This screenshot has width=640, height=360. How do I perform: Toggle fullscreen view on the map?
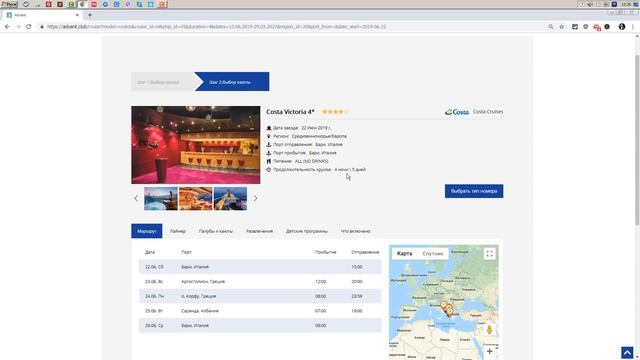click(x=489, y=254)
